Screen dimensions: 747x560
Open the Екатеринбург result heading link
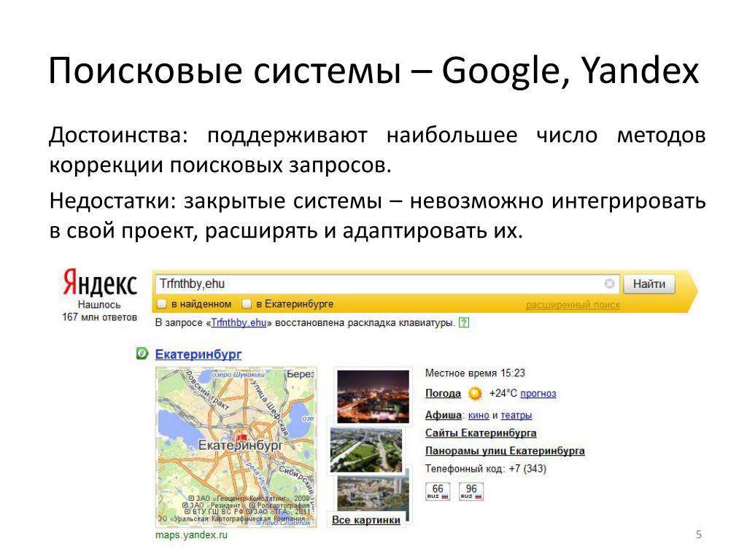click(198, 354)
